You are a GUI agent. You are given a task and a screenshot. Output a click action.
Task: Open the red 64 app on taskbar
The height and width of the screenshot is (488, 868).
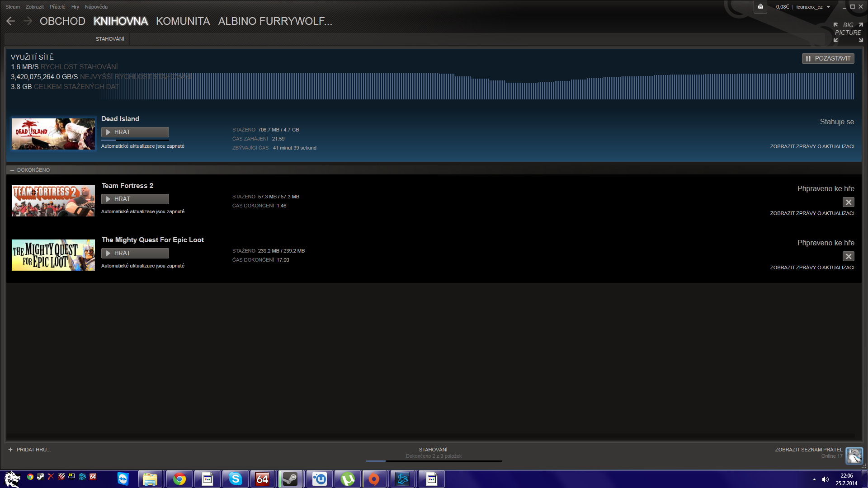[x=263, y=479]
